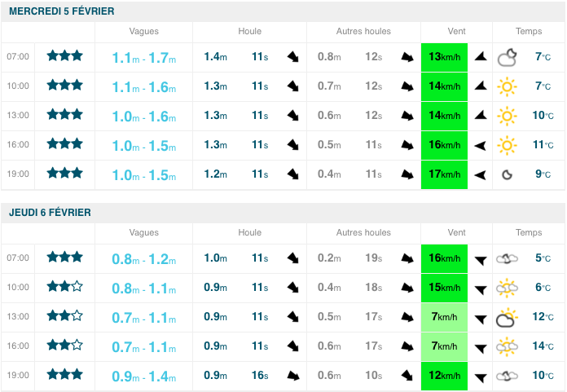This screenshot has height=392, width=567.
Task: Click the 07:00 time label for Thursday
Action: point(18,258)
